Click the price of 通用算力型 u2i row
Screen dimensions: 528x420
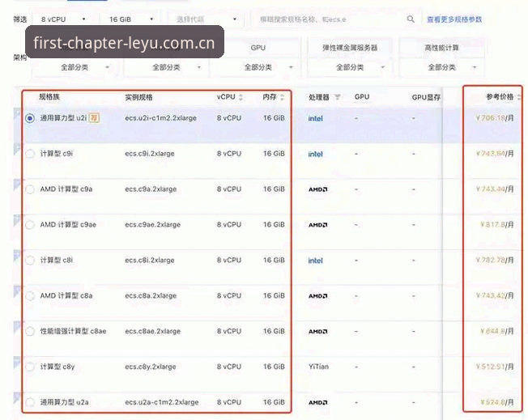pyautogui.click(x=495, y=118)
